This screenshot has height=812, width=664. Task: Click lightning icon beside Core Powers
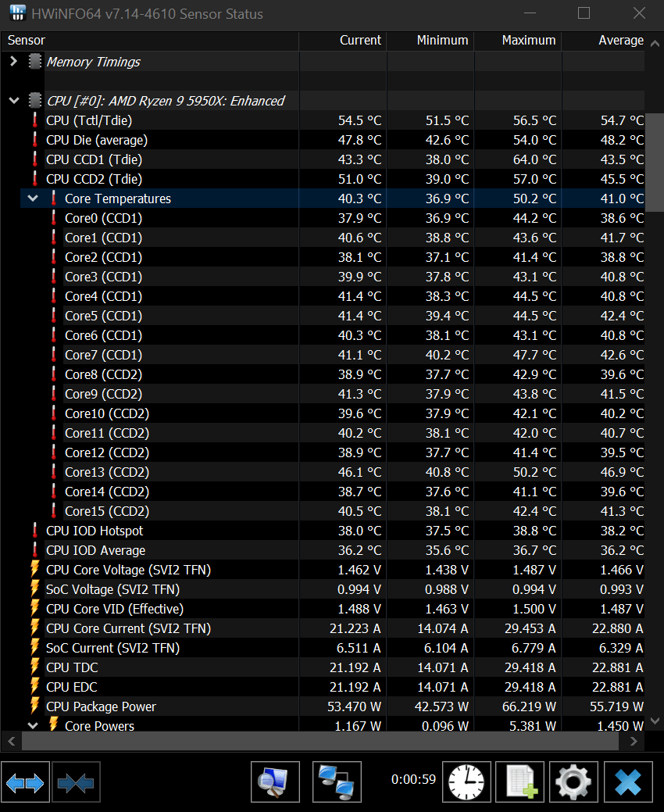coord(53,724)
